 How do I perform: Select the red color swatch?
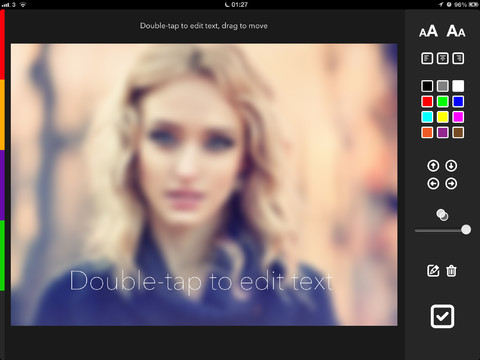427,101
